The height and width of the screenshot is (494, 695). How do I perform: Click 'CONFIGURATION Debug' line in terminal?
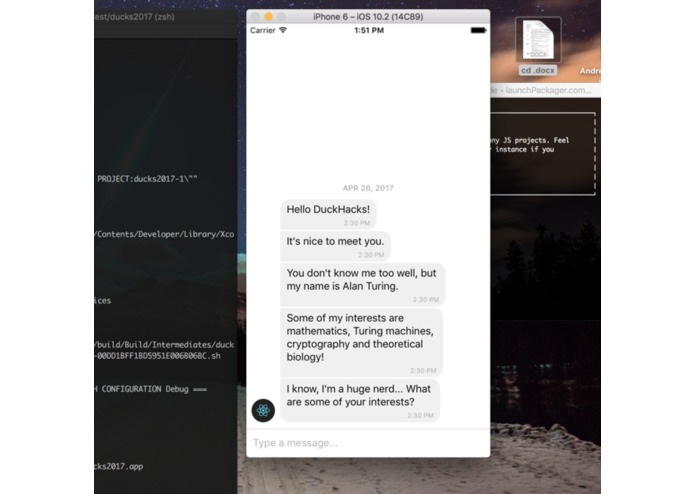(151, 389)
